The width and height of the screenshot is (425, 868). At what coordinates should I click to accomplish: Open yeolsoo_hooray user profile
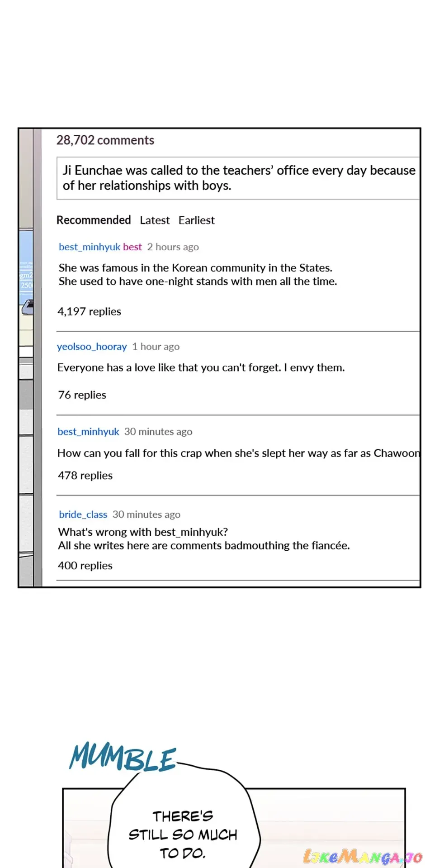point(92,347)
